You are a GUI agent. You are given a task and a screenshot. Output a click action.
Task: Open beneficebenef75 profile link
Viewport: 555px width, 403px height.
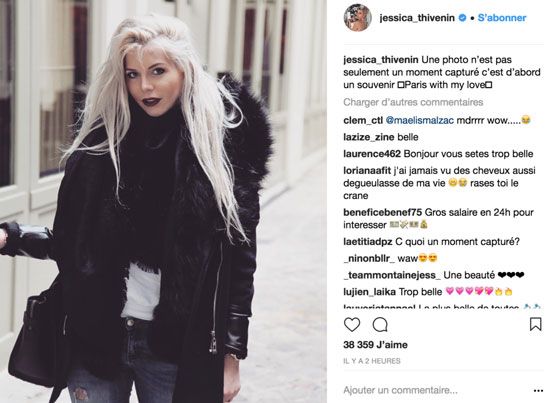click(382, 212)
